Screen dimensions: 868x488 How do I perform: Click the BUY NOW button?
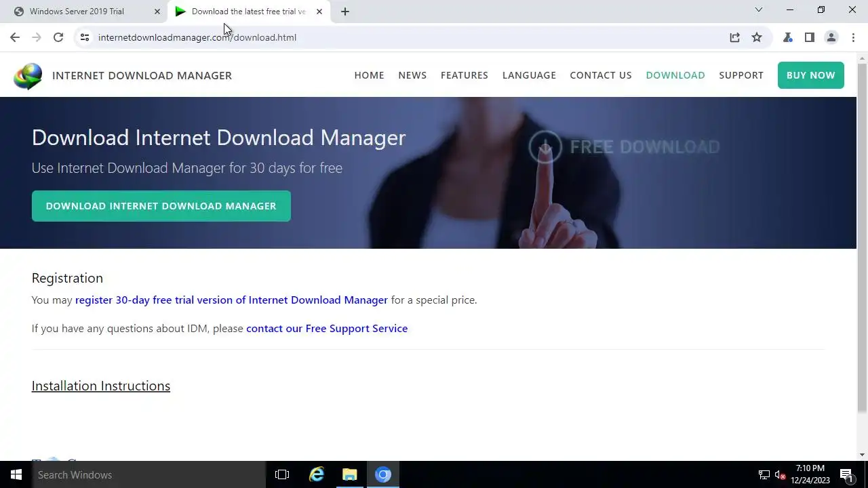click(x=811, y=75)
